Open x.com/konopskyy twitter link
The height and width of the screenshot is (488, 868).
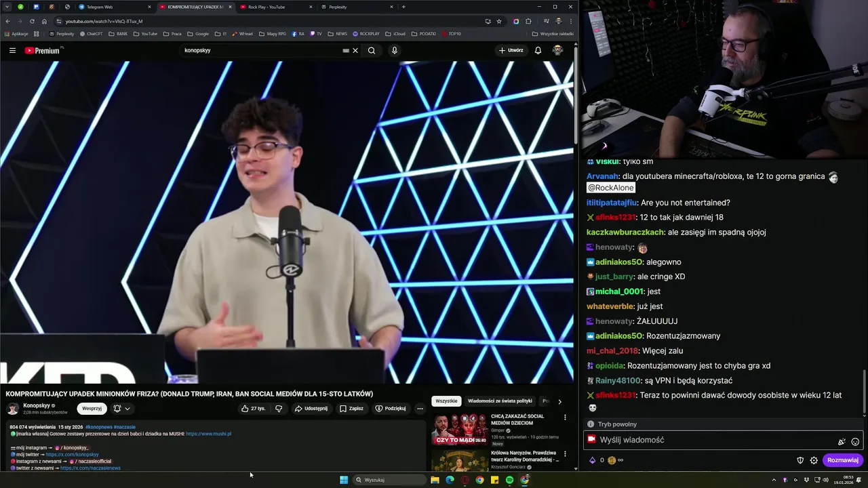tap(72, 455)
